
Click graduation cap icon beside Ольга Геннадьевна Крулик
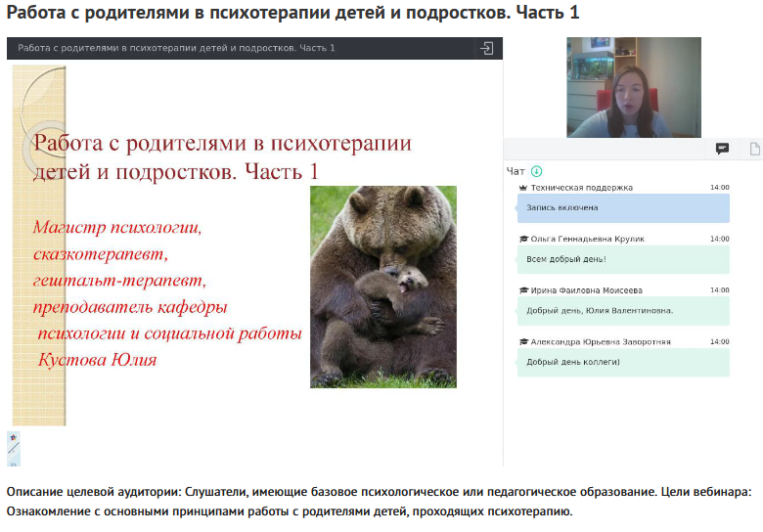[523, 239]
